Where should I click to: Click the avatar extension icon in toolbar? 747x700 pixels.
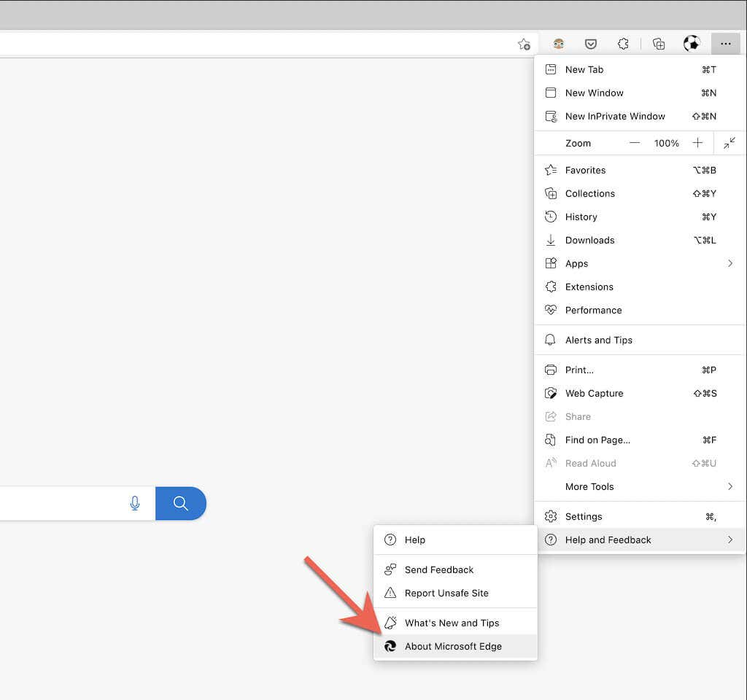tap(559, 44)
